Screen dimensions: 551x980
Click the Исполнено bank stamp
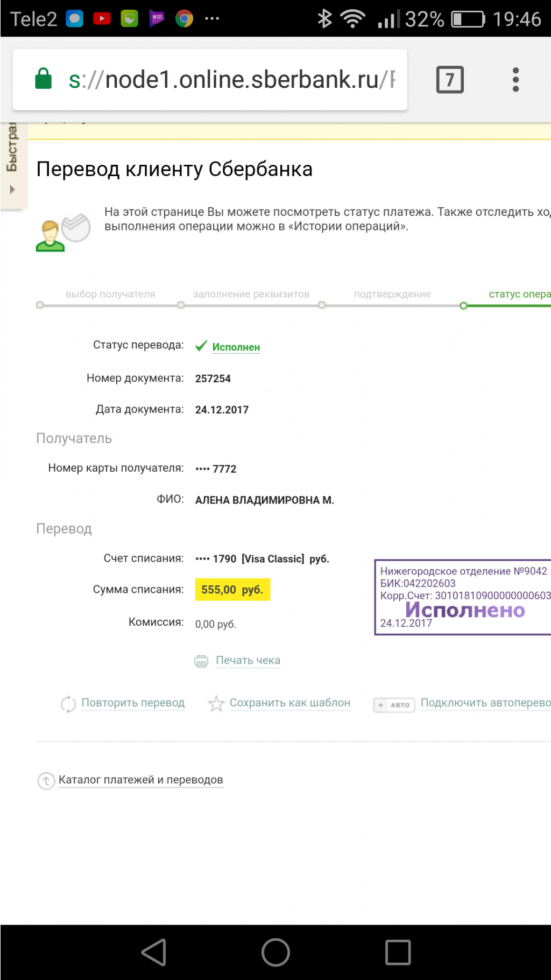tap(463, 598)
